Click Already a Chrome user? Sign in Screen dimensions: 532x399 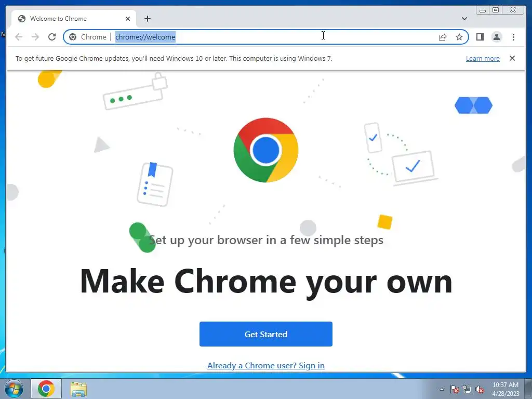pos(265,365)
